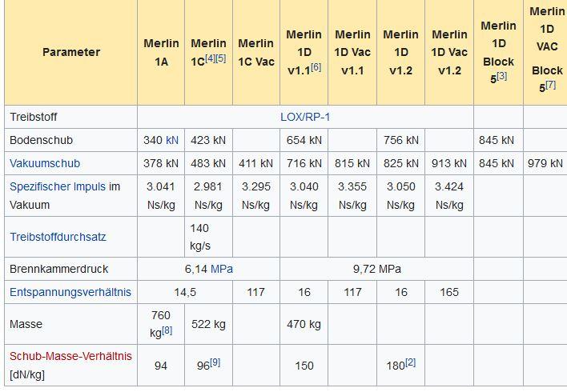Click the 3.355 Ns/kg cell
Image resolution: width=567 pixels, height=392 pixels.
click(x=352, y=196)
